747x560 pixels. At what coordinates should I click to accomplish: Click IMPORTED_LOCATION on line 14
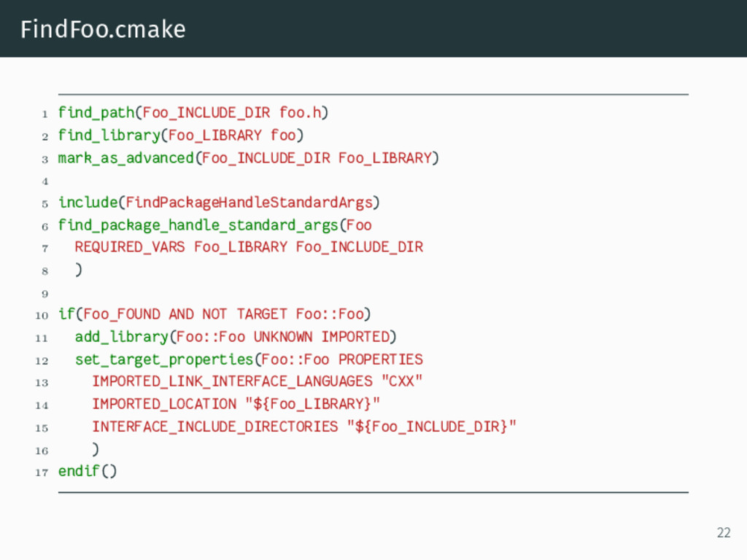(164, 404)
